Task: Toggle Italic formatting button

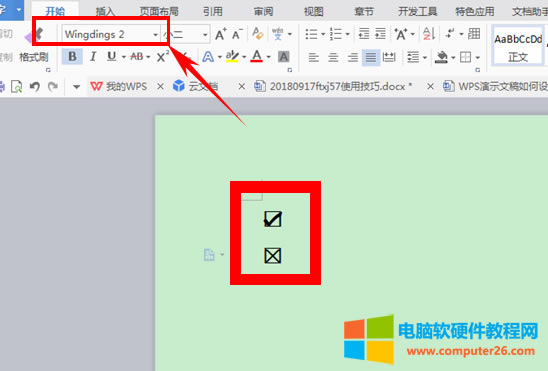Action: click(x=93, y=56)
